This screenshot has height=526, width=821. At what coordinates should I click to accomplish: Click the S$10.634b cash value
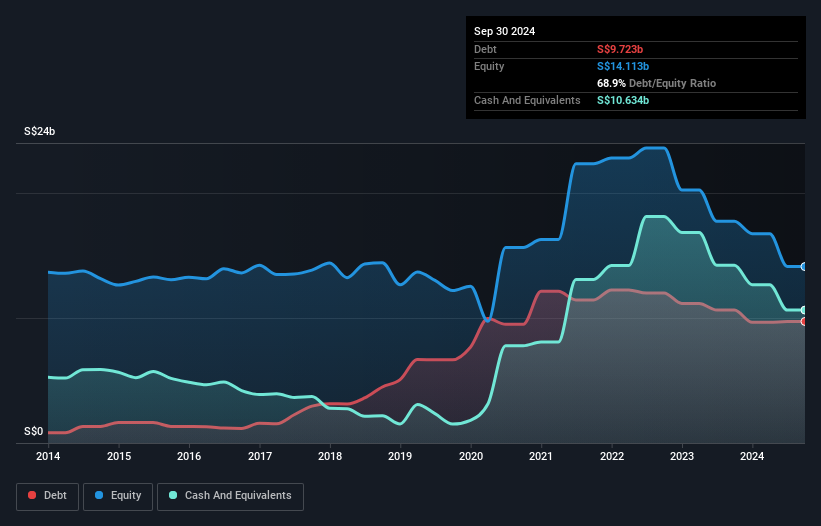pos(623,100)
